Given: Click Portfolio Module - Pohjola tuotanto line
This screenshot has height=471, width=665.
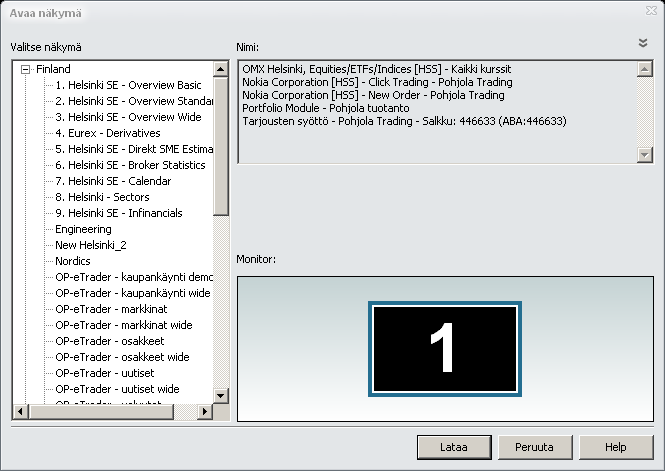Looking at the screenshot, I should coord(326,108).
